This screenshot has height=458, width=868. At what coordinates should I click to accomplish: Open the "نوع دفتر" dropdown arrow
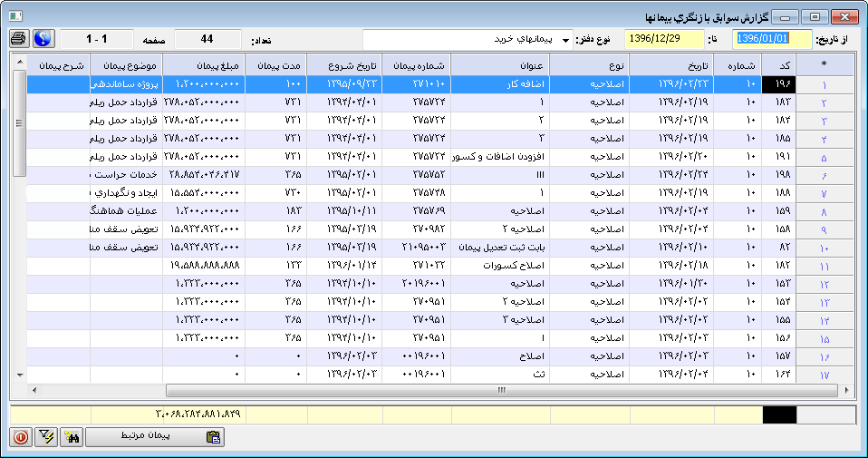[565, 40]
